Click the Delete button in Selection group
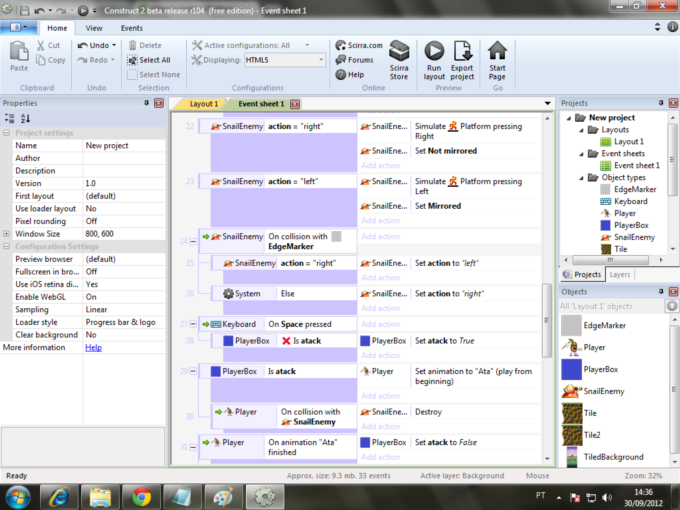The height and width of the screenshot is (510, 680). point(145,45)
